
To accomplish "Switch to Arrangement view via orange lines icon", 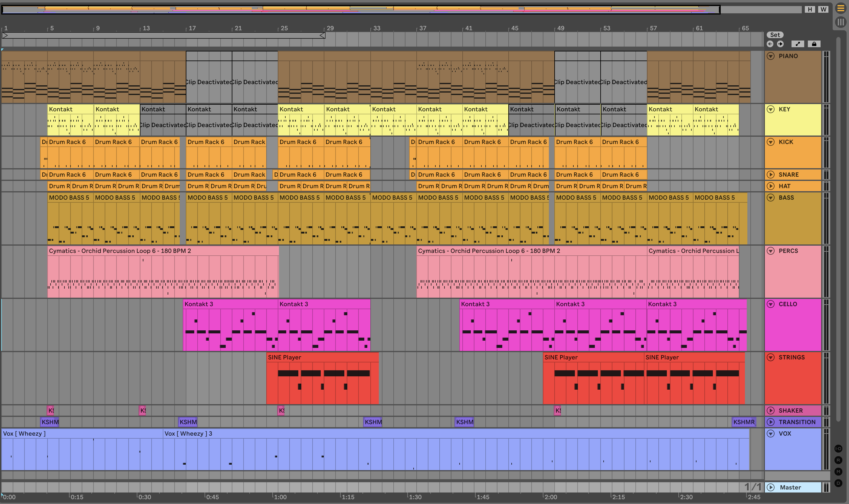I will 841,8.
